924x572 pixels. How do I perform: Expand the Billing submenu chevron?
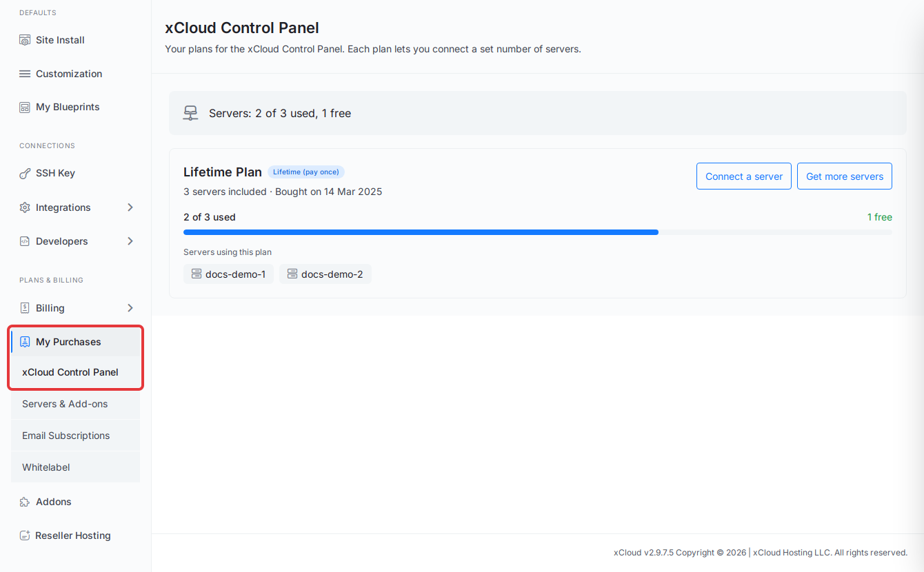[x=130, y=308]
